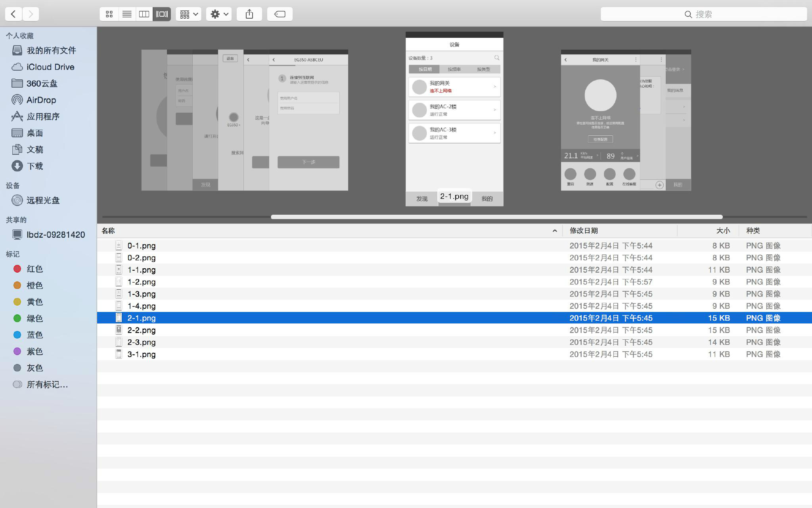Screen dimensions: 812x508
Task: Click the edit tags button
Action: pos(280,14)
